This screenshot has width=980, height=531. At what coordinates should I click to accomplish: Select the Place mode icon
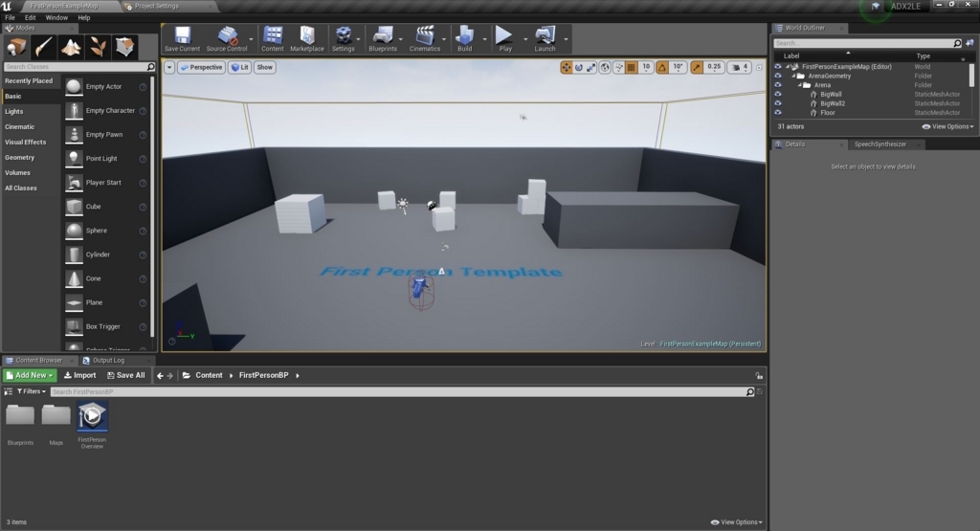coord(16,47)
